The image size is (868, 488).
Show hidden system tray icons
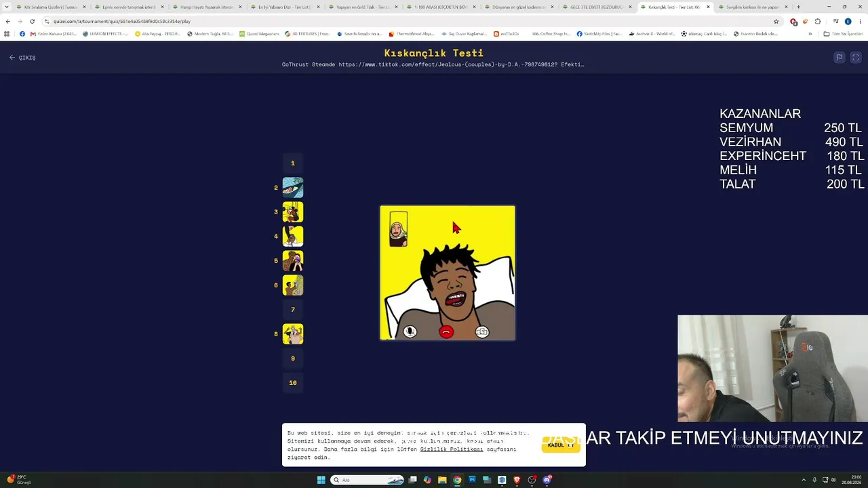pos(804,480)
